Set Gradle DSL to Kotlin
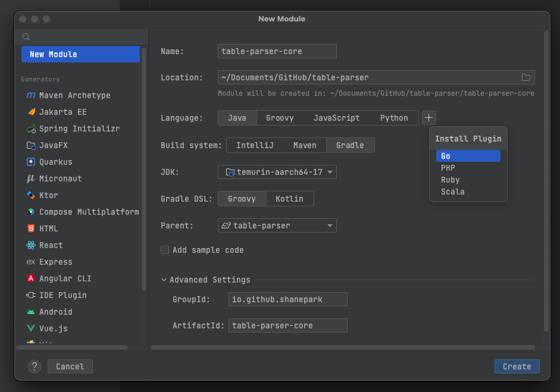The image size is (560, 392). [289, 199]
